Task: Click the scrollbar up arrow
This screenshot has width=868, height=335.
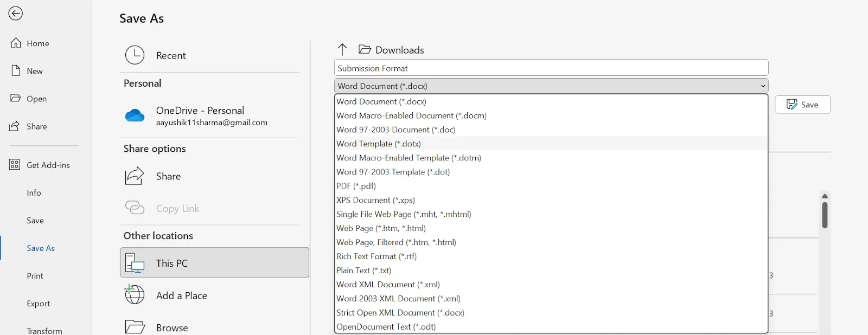Action: (825, 196)
